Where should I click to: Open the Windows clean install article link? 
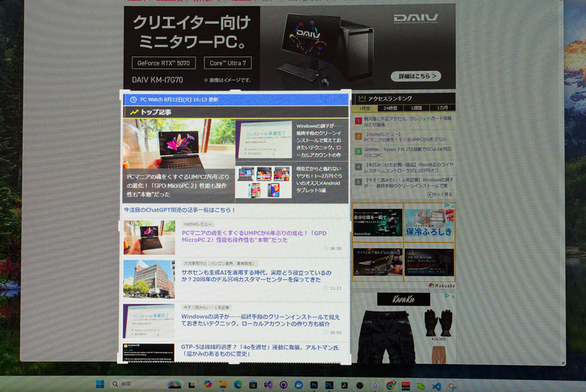pyautogui.click(x=261, y=320)
